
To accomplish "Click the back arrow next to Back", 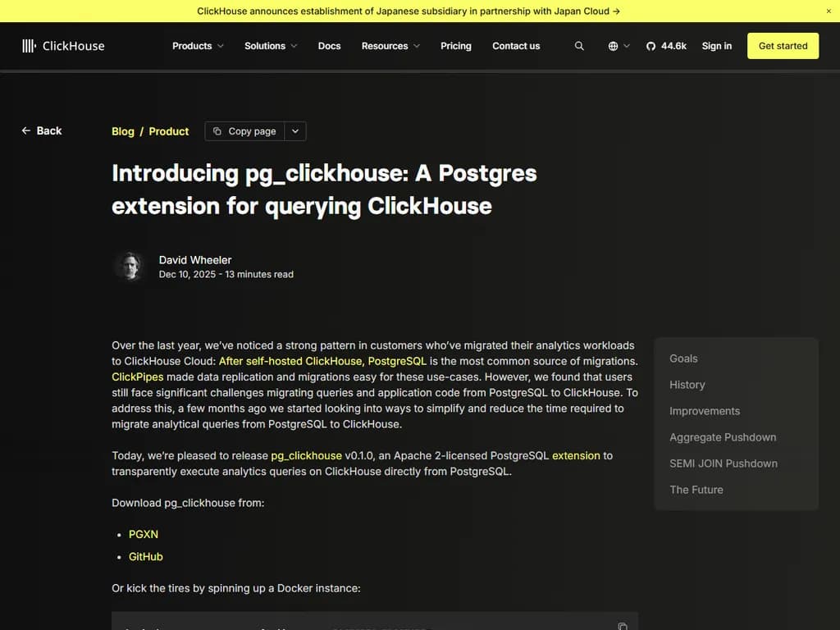I will 25,130.
